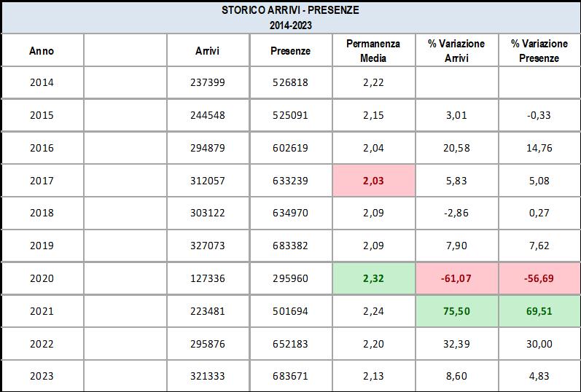Screen dimensions: 581x392
Task: Click the % Variazione Arrivi header
Action: 456,51
